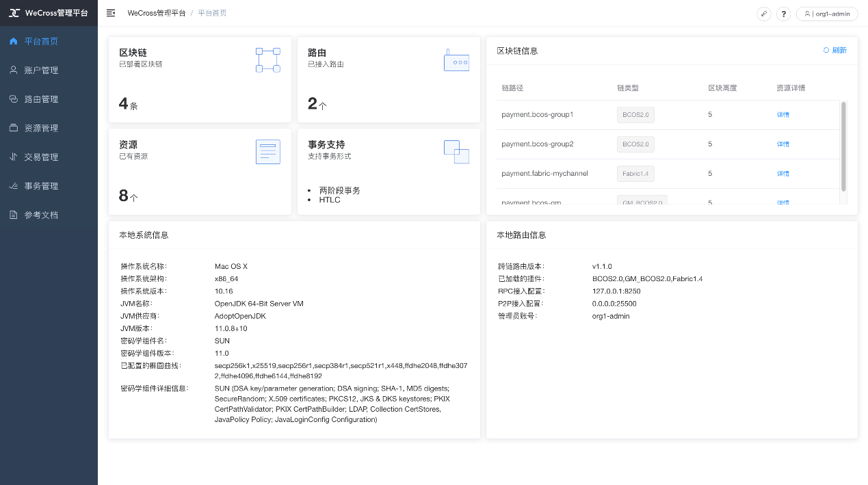
Task: Click the home icon beside 平台首页
Action: pos(14,41)
